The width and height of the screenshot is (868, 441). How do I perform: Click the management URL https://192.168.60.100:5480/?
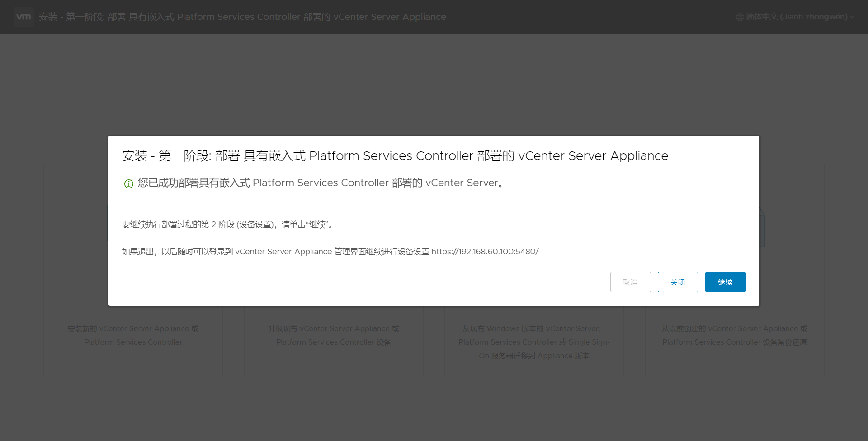coord(485,252)
